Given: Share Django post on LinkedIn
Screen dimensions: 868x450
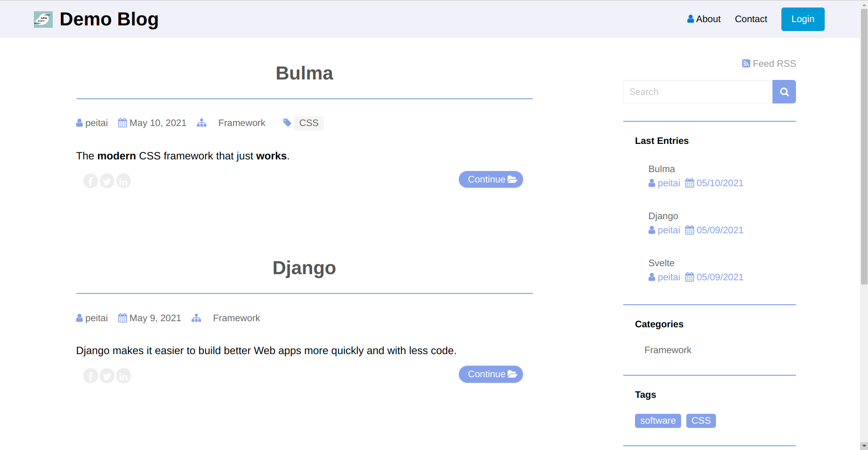Looking at the screenshot, I should (123, 376).
